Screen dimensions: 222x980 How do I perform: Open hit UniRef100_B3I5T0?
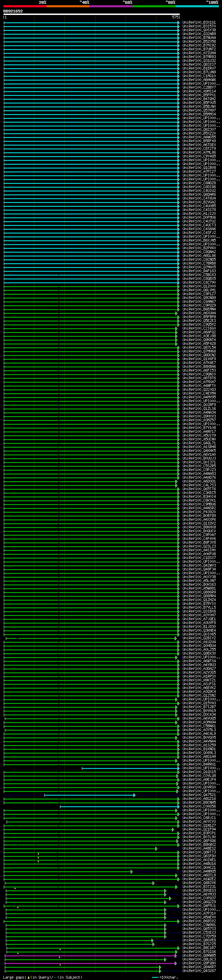tap(199, 26)
